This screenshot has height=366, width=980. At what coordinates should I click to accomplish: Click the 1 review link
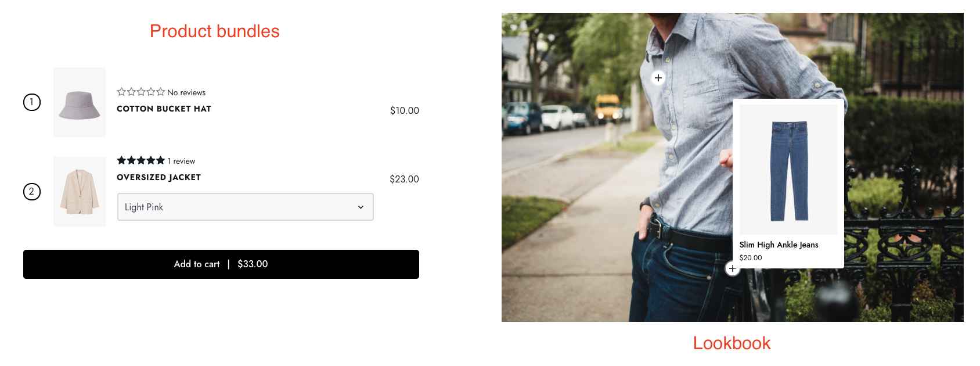(x=181, y=161)
